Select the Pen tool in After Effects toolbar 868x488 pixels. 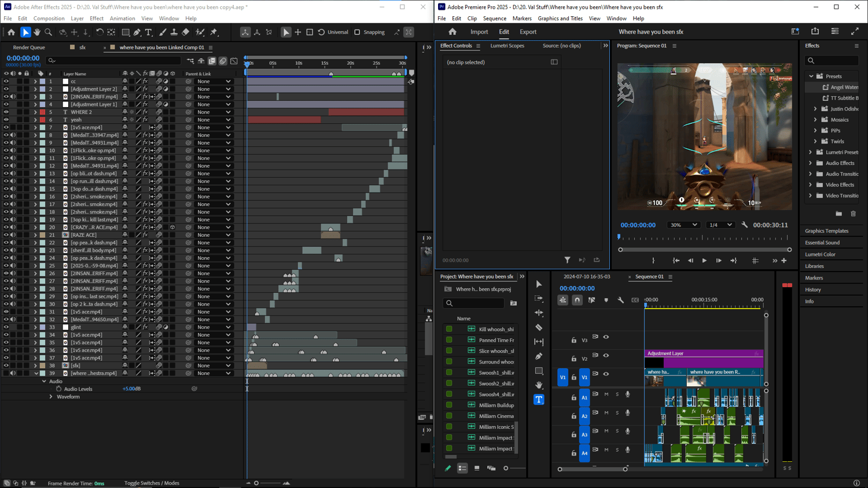137,32
